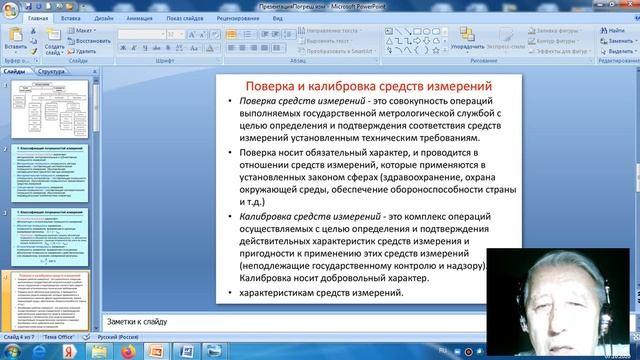Open the Макет layout dropdown
Viewport: 640px width, 360px height.
click(82, 31)
